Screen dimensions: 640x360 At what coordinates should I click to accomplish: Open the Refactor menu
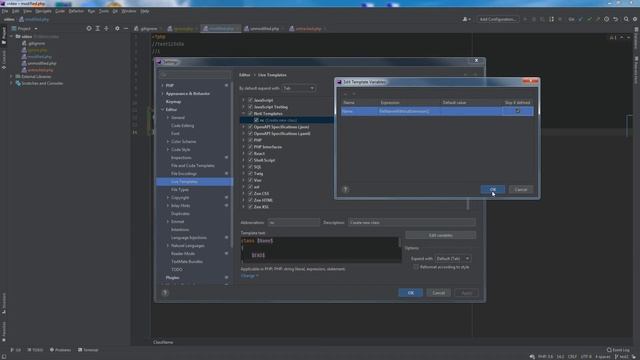point(76,11)
